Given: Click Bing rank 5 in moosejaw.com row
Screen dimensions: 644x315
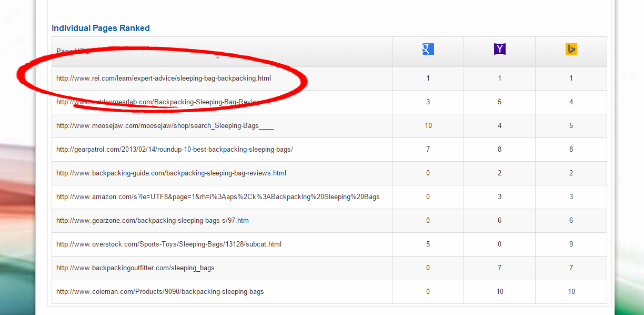Looking at the screenshot, I should [571, 126].
